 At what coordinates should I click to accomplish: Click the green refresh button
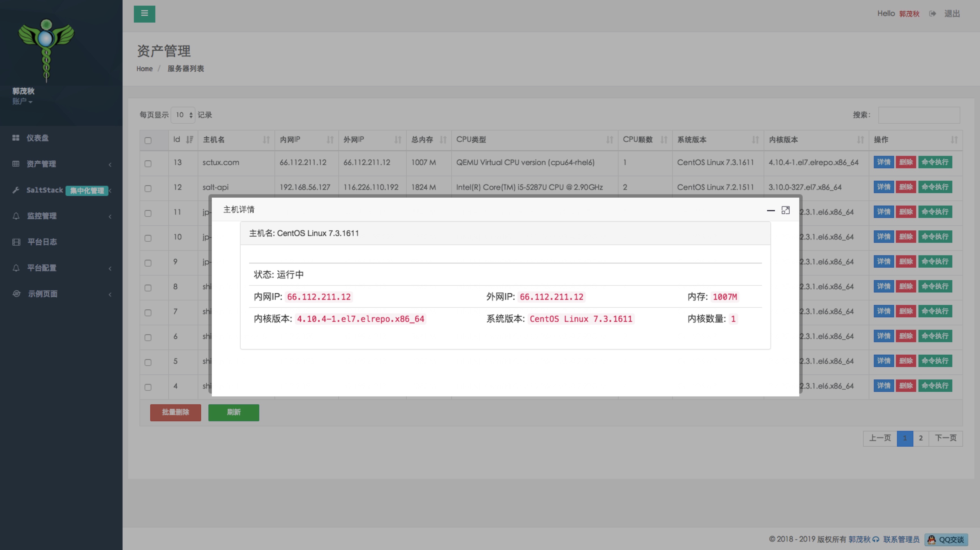[x=234, y=412]
